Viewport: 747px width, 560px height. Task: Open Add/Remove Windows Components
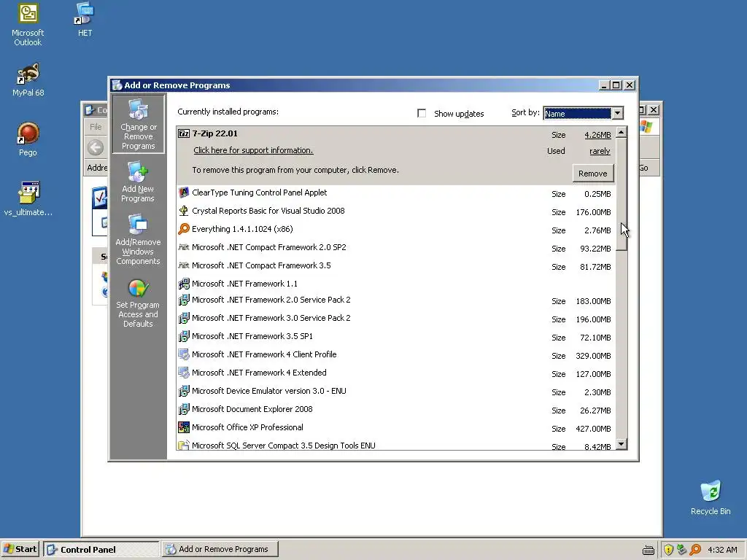[138, 239]
